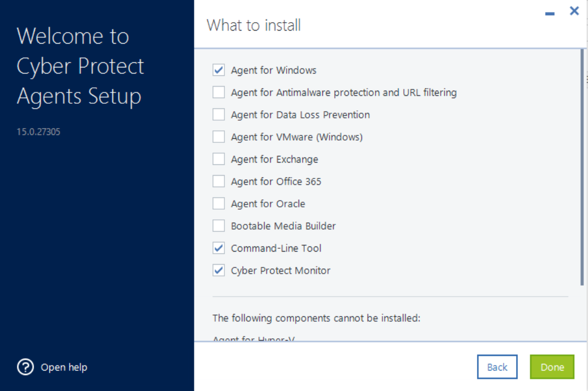Minimize the setup window
The image size is (588, 391).
[549, 14]
